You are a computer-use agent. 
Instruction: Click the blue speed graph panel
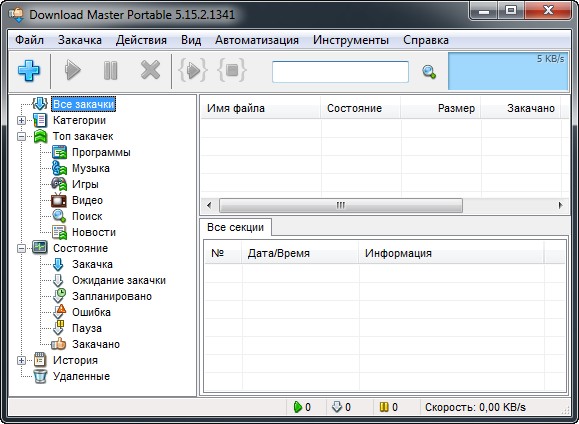tap(508, 71)
